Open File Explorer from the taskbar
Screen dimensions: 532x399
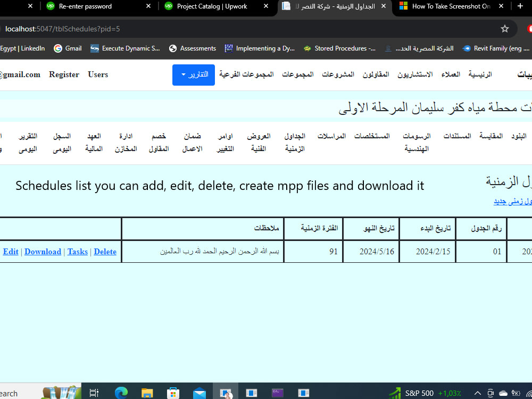coord(147,393)
